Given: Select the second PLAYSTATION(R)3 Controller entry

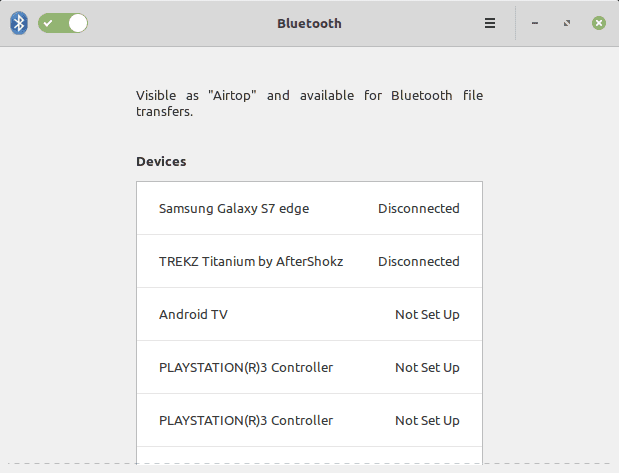Looking at the screenshot, I should pyautogui.click(x=246, y=421).
